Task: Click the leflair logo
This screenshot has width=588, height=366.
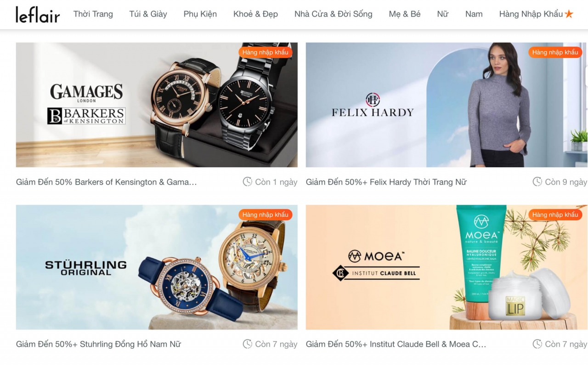Action: (x=38, y=15)
